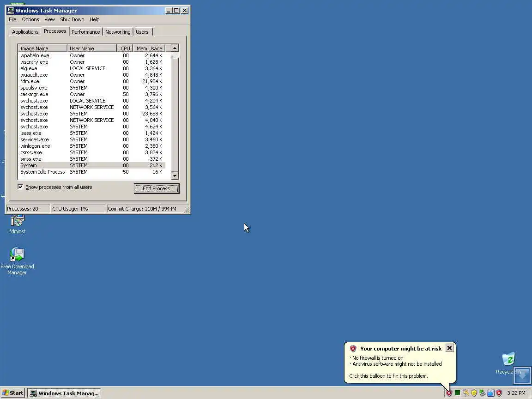Select the svchost.exe row using 4,204 K
Screen dimensions: 532x399
click(91, 100)
